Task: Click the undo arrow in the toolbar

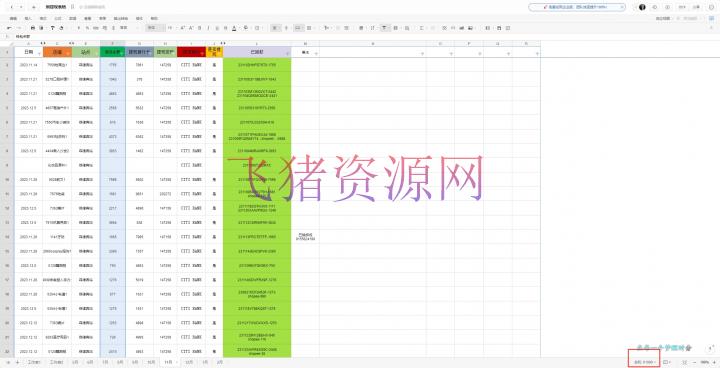Action: 9,28
